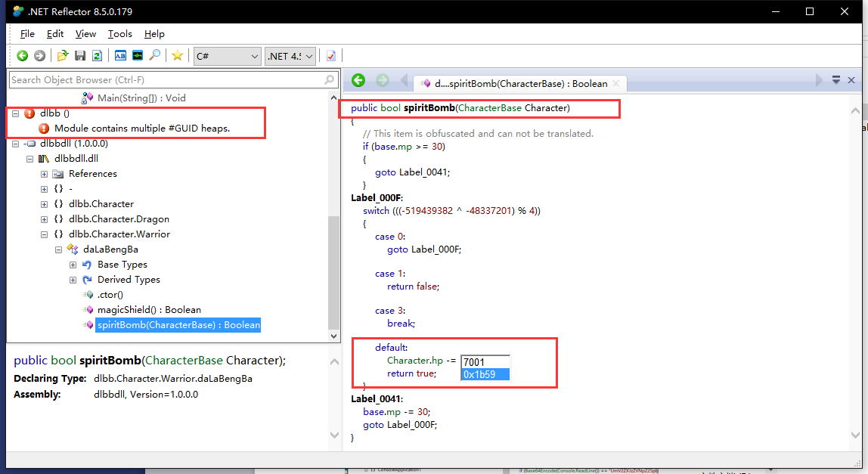868x474 pixels.
Task: Click the red checkmark document toolbar icon
Action: [331, 56]
